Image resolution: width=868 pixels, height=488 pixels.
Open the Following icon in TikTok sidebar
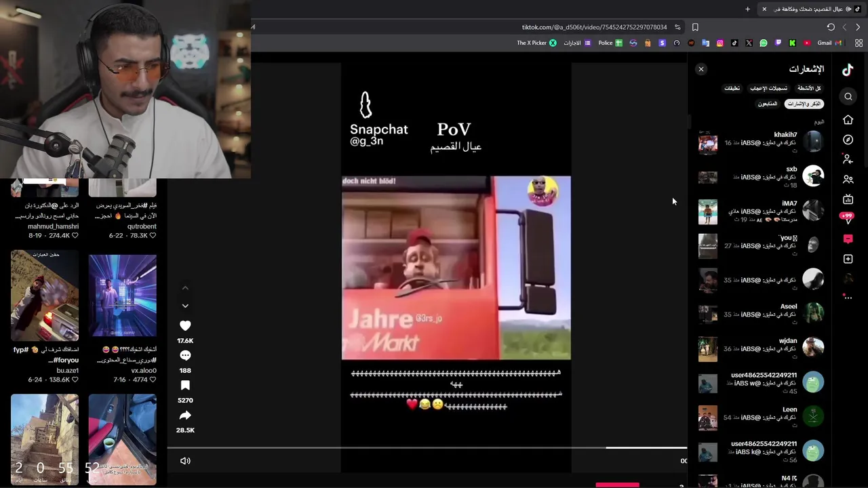pos(848,159)
